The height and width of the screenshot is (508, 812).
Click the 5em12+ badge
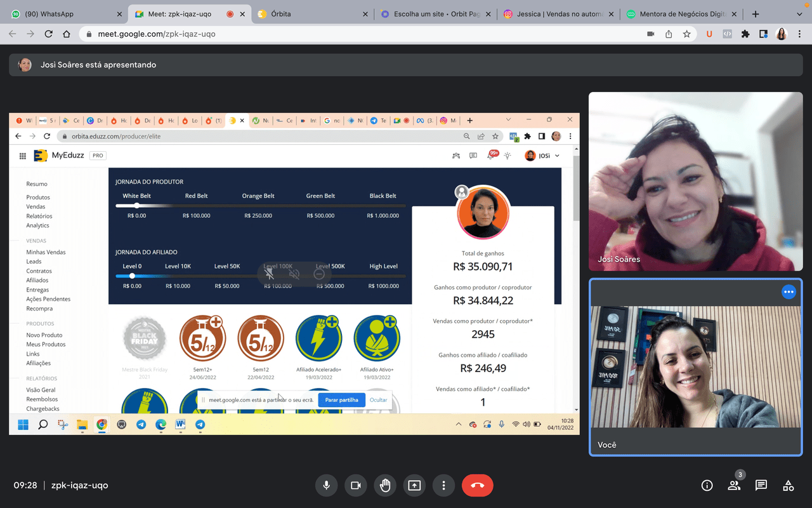[202, 338]
